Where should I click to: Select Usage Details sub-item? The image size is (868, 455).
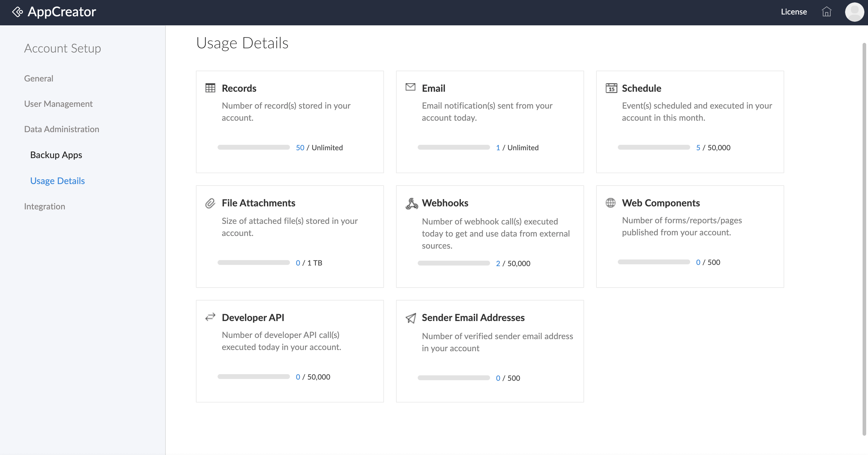point(57,181)
